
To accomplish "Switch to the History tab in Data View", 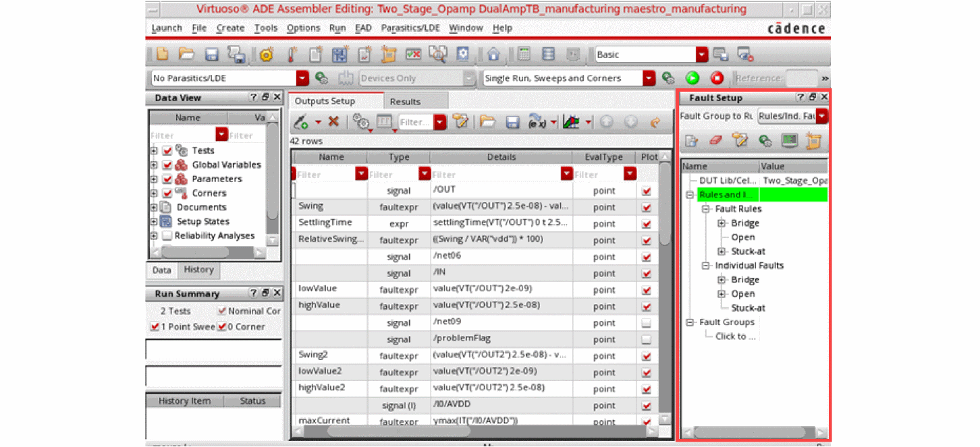I will 198,270.
